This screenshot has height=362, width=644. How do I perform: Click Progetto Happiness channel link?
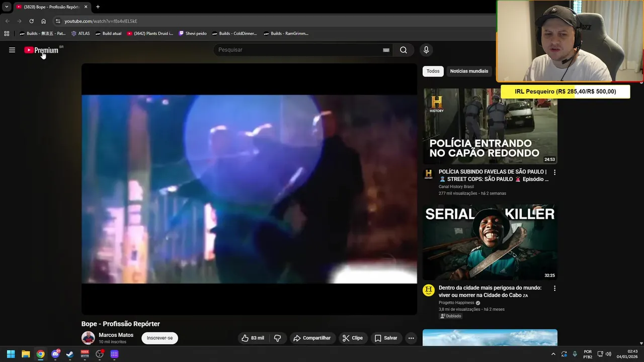point(456,303)
